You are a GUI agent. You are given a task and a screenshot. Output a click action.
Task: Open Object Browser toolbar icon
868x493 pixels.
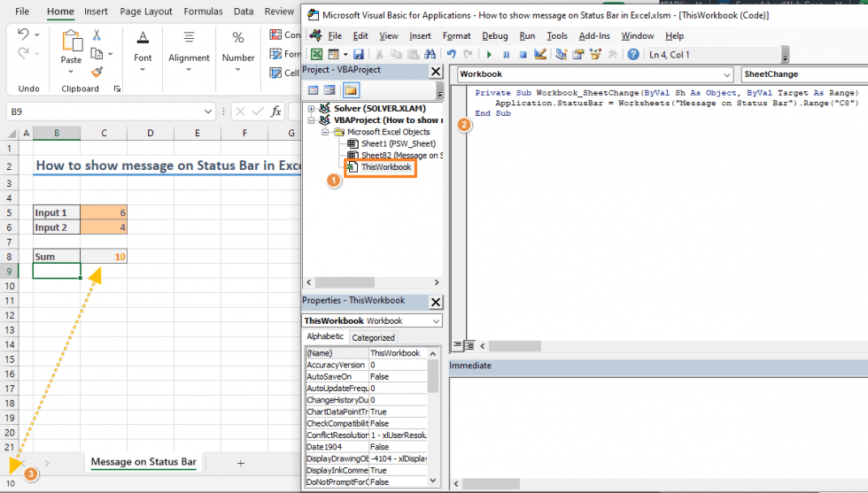coord(595,54)
